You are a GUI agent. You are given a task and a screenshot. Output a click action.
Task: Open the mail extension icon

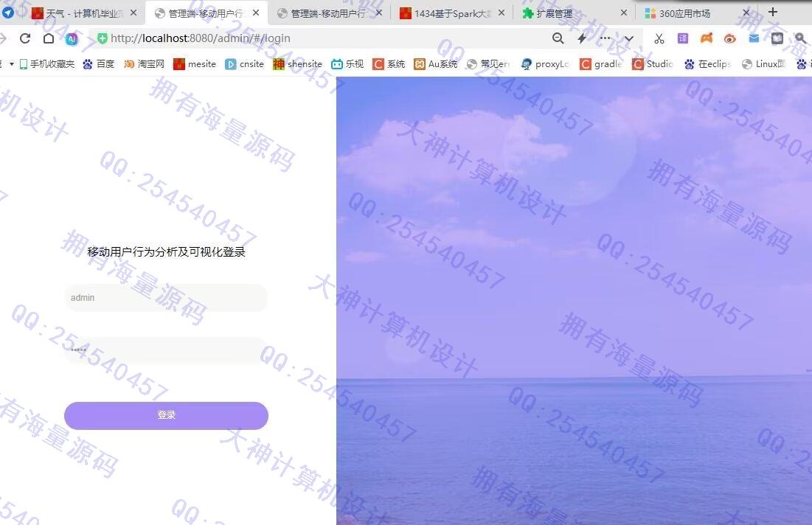pos(754,38)
